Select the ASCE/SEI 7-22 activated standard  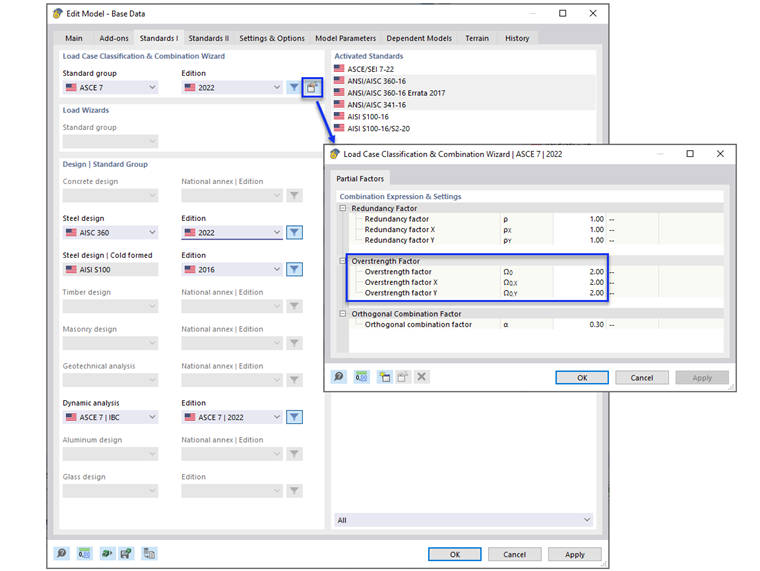(463, 69)
